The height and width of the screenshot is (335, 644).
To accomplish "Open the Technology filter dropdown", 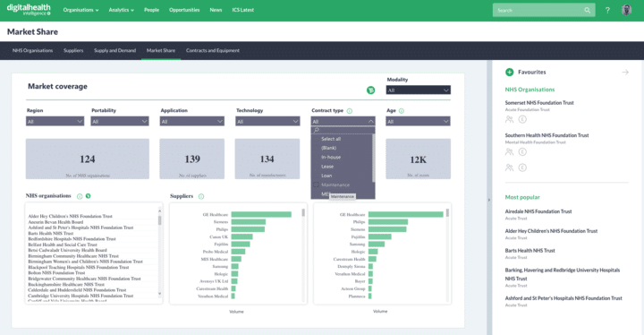I will [267, 122].
